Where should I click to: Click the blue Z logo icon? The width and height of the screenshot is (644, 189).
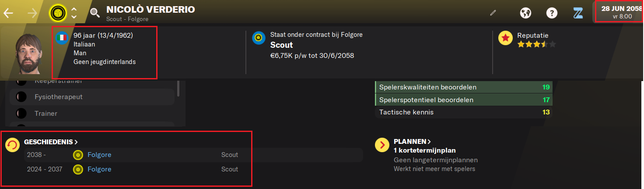click(578, 13)
